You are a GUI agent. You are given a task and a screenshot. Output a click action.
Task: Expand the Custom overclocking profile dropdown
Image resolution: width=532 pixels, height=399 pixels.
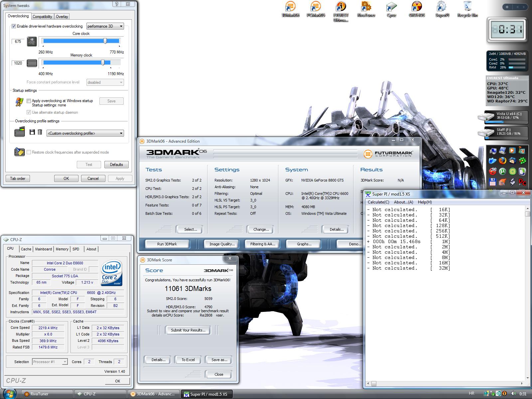[x=85, y=133]
